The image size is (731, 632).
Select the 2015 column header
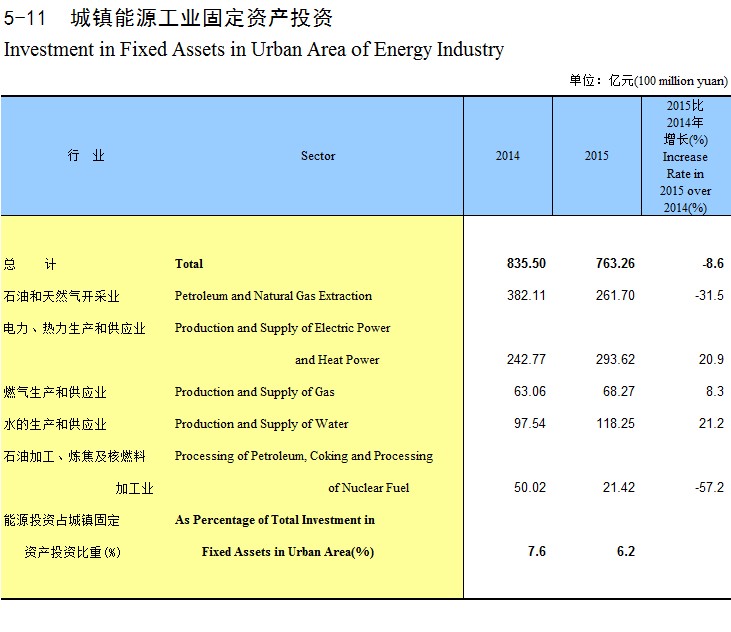[596, 156]
